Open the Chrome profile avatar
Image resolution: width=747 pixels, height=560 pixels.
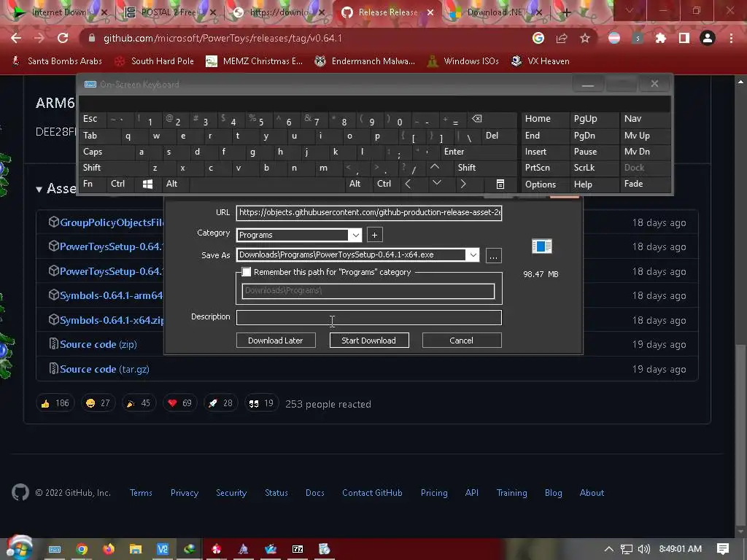coord(708,38)
